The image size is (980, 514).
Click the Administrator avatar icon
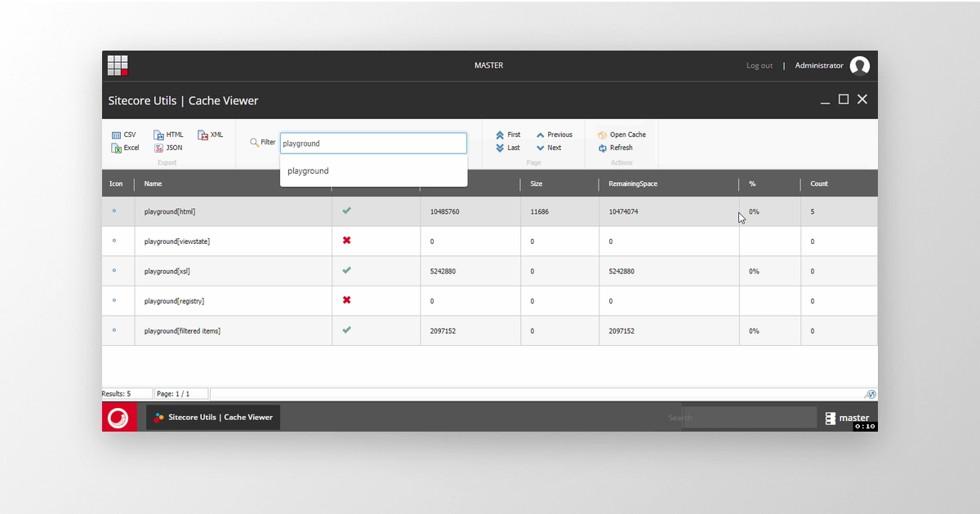click(x=860, y=66)
